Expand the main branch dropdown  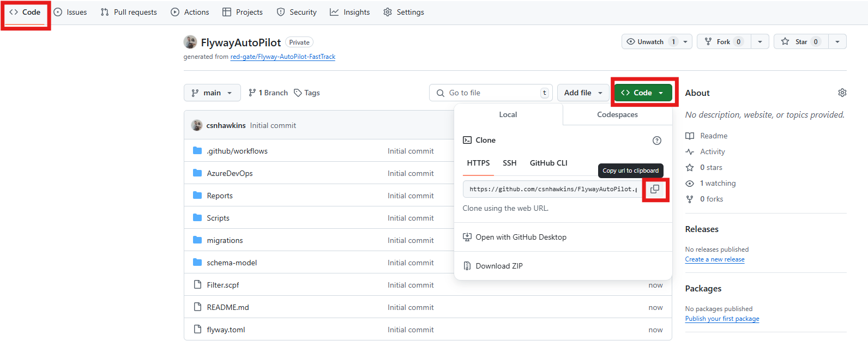click(212, 93)
